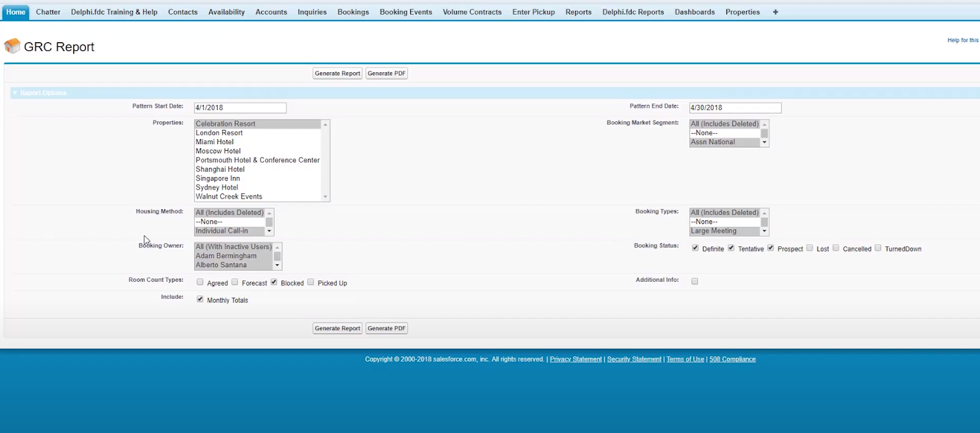Screen dimensions: 980x433
Task: Click into the Pattern Start Date field
Action: (x=240, y=108)
